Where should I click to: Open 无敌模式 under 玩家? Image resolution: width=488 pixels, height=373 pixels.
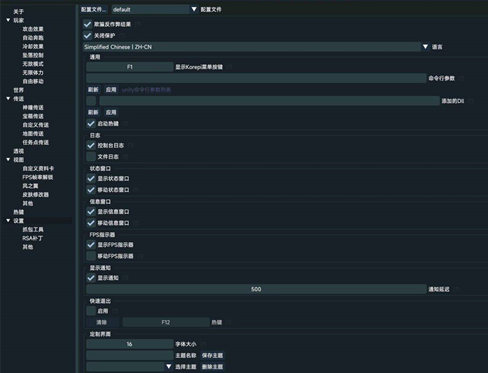point(33,64)
